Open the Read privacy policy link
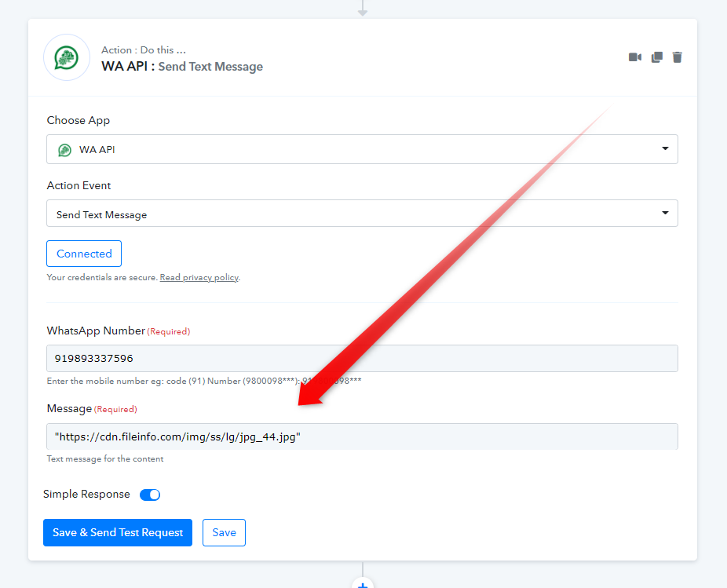Image resolution: width=727 pixels, height=588 pixels. click(x=199, y=278)
